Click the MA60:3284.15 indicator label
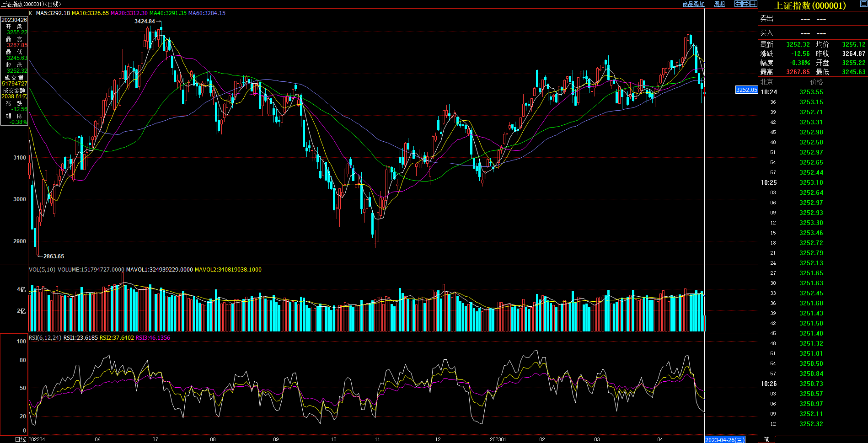The image size is (868, 443). [x=207, y=13]
